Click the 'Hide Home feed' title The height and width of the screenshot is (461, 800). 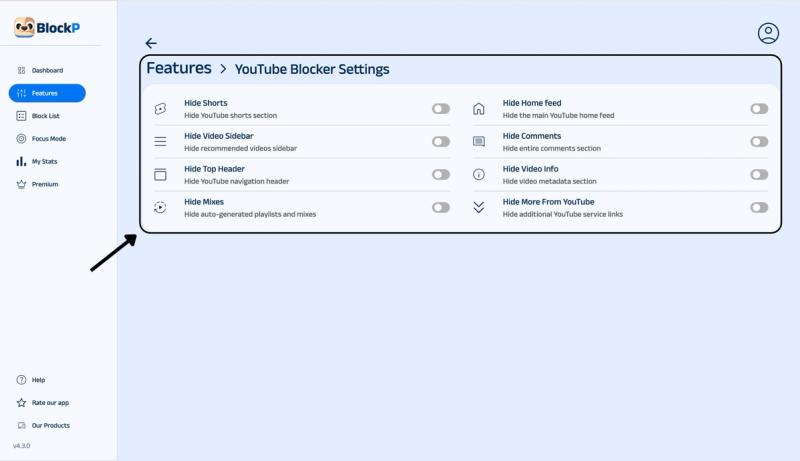click(532, 103)
